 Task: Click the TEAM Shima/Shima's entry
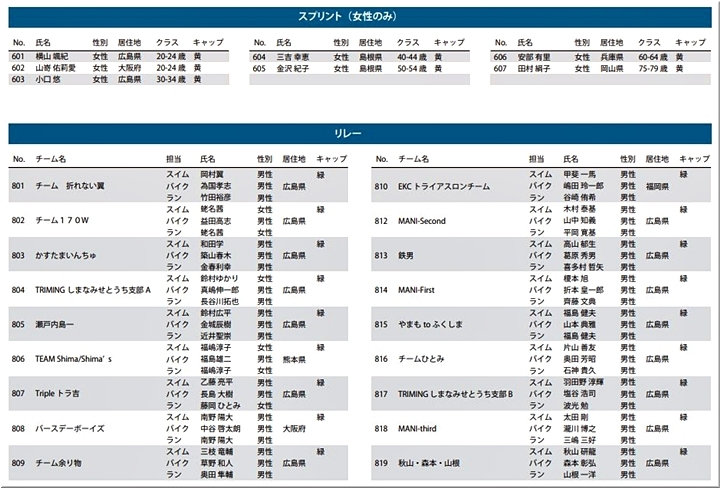click(x=74, y=359)
